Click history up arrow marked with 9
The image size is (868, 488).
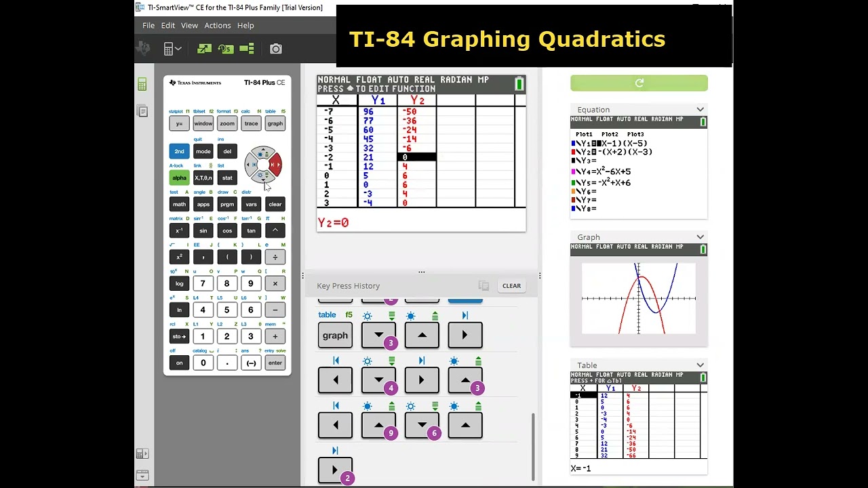tap(378, 425)
